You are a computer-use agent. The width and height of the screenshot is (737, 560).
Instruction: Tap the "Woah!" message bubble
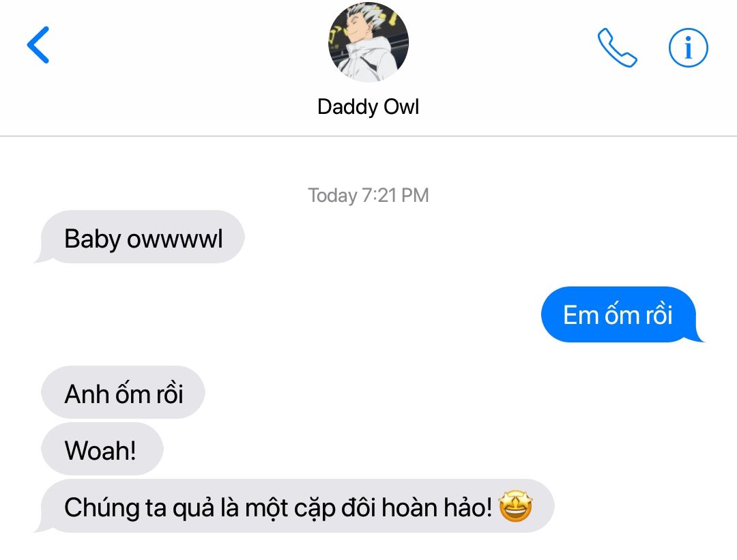[102, 449]
